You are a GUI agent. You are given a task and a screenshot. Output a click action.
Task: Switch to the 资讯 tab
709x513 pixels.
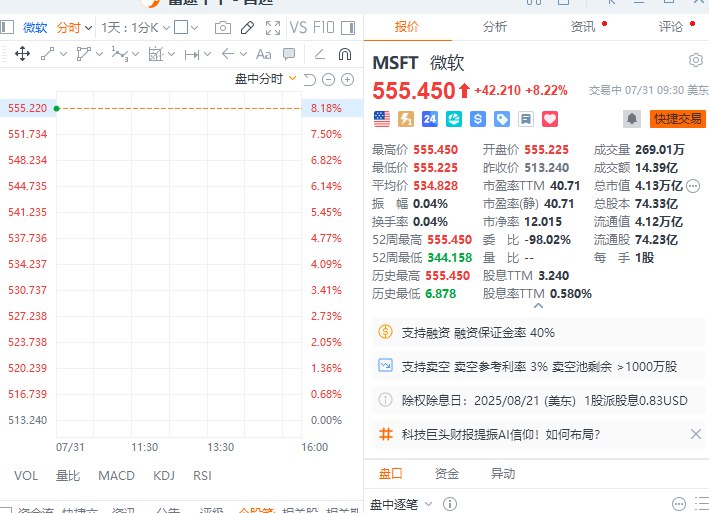pyautogui.click(x=583, y=27)
